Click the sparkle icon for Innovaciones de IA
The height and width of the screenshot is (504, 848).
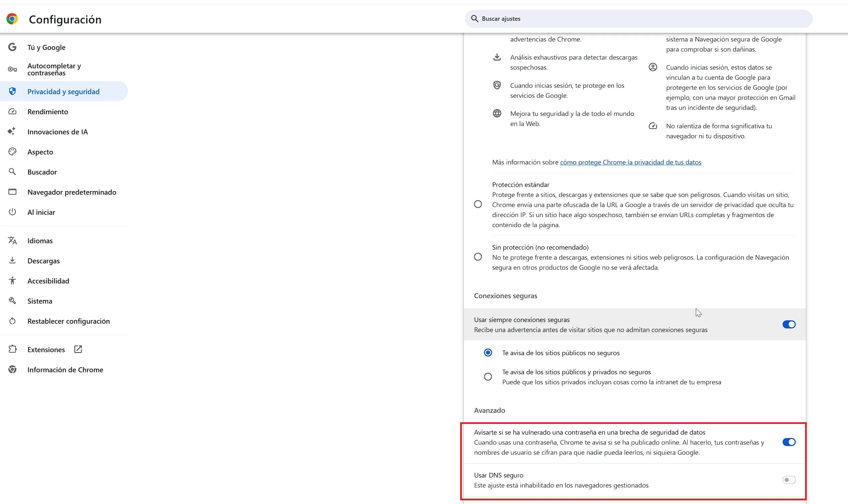pyautogui.click(x=11, y=131)
